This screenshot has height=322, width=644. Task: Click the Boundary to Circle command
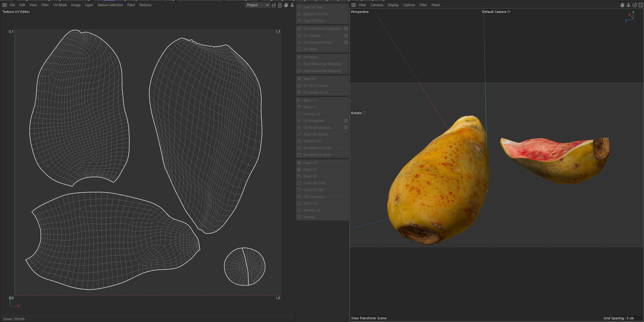point(317,148)
